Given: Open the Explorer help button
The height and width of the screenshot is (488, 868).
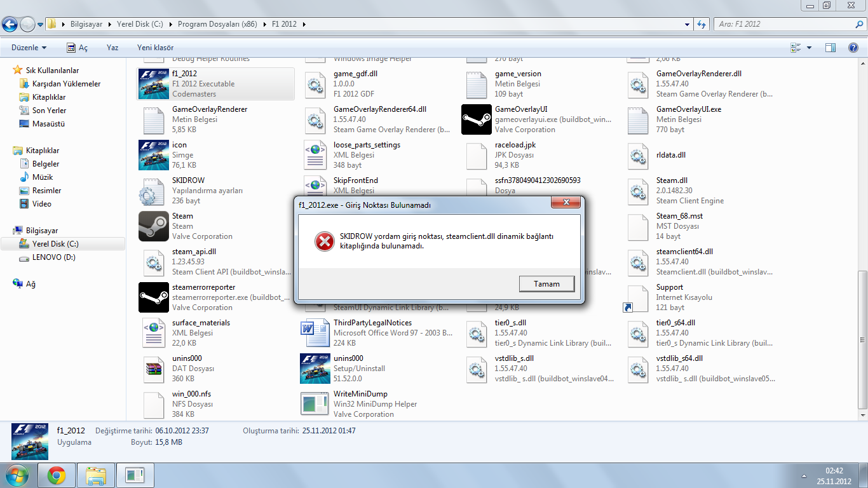Looking at the screenshot, I should coord(853,48).
